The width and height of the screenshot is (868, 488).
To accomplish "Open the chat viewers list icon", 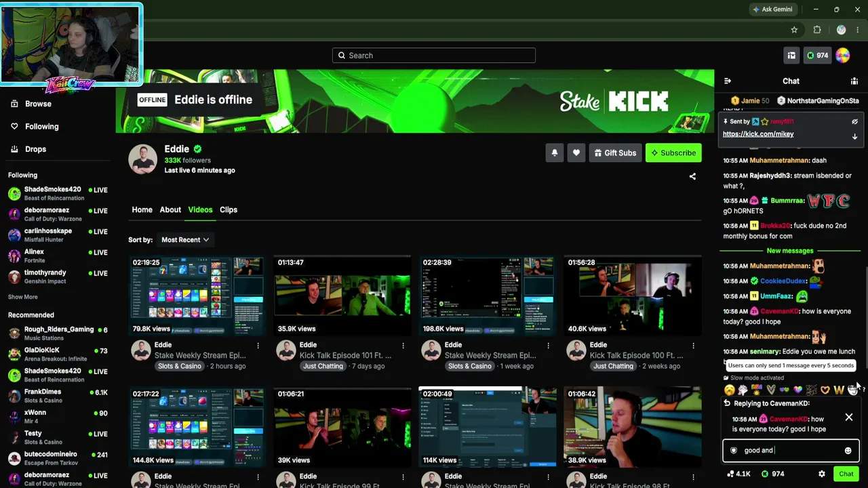I will coord(854,81).
